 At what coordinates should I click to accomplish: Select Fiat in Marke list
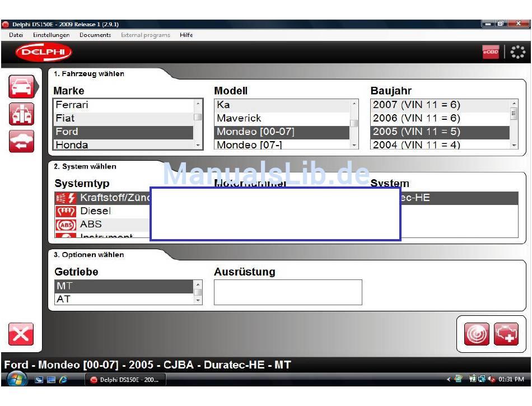[x=124, y=119]
